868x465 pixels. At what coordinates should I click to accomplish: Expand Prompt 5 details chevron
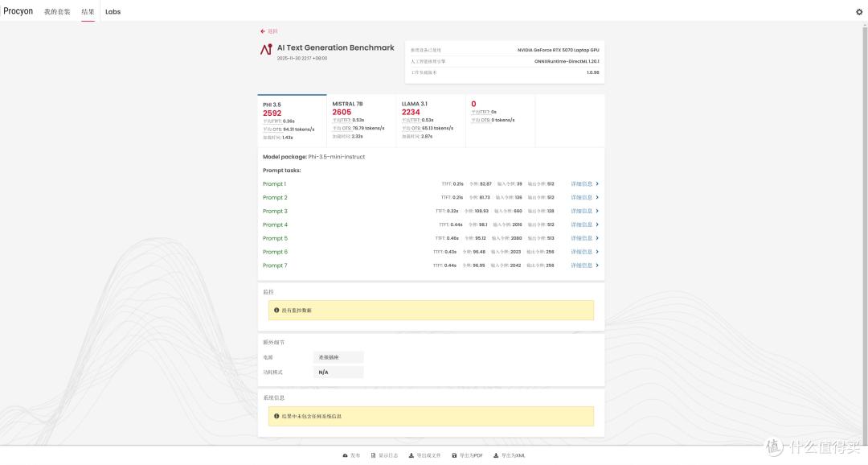pos(597,238)
